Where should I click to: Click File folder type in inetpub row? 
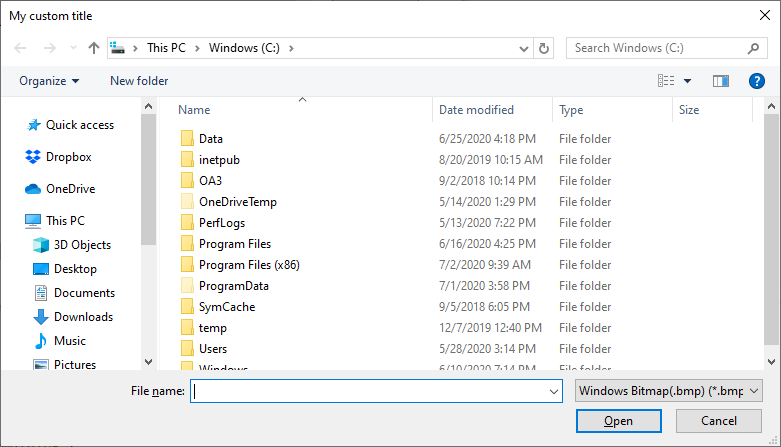pos(585,159)
